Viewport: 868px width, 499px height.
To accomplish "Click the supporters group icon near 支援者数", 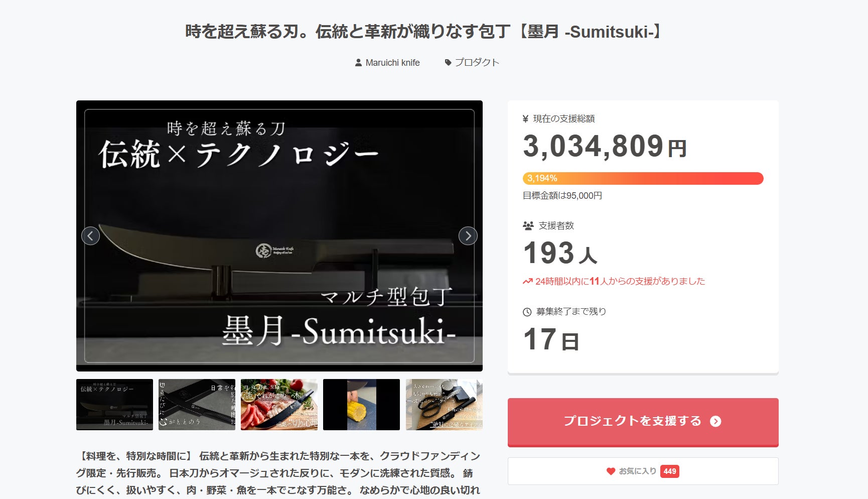I will pos(528,226).
